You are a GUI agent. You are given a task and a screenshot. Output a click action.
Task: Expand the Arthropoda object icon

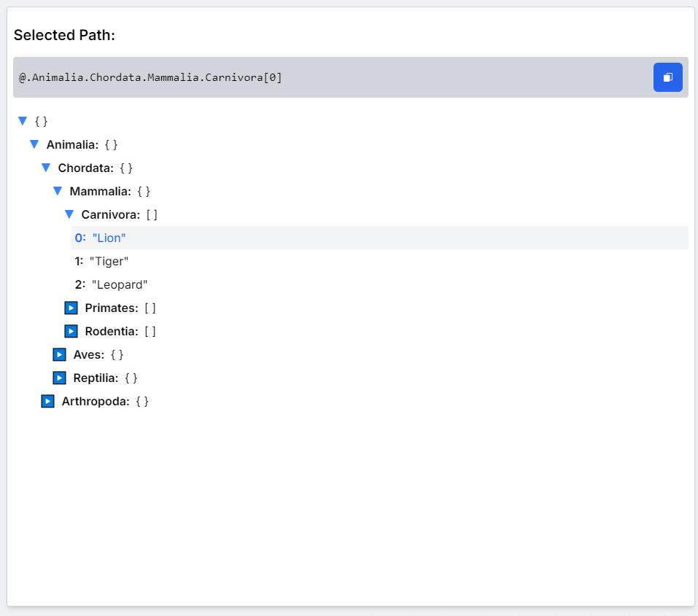point(47,401)
